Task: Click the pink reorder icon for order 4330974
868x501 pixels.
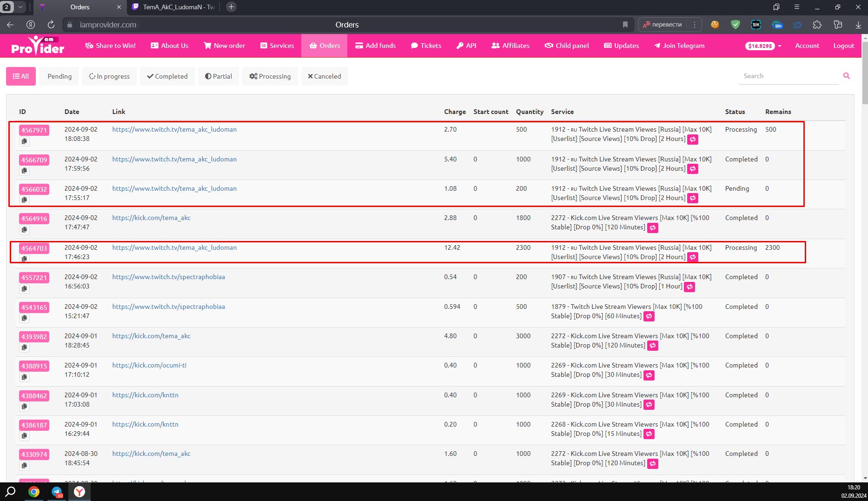Action: [653, 463]
